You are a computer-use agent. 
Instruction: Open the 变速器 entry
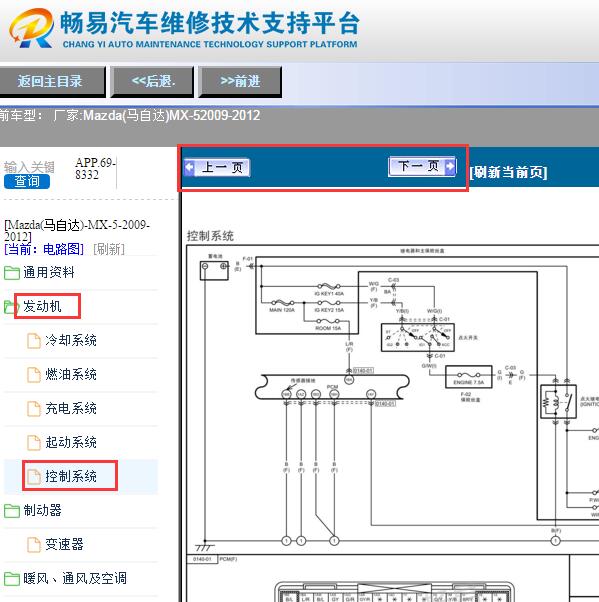[x=64, y=544]
